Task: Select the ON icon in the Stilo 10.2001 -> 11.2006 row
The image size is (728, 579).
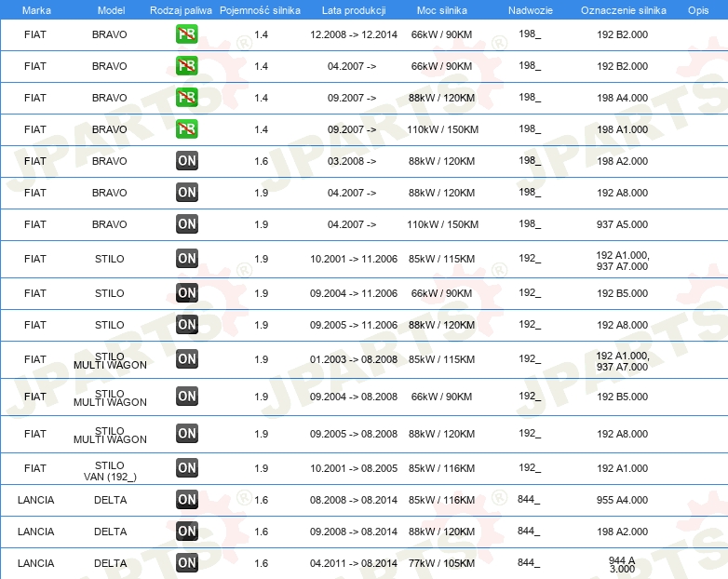Action: [186, 258]
